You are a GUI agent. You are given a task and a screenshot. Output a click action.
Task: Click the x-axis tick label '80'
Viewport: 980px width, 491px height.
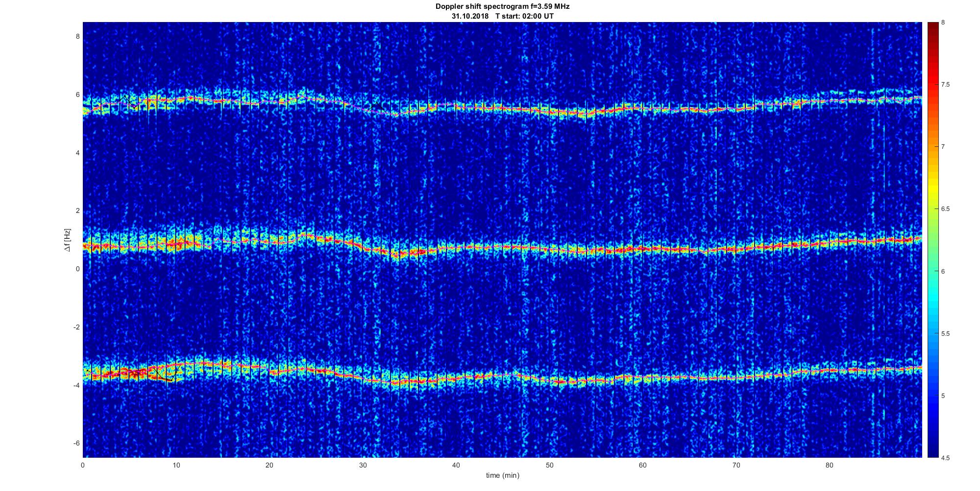click(x=830, y=465)
